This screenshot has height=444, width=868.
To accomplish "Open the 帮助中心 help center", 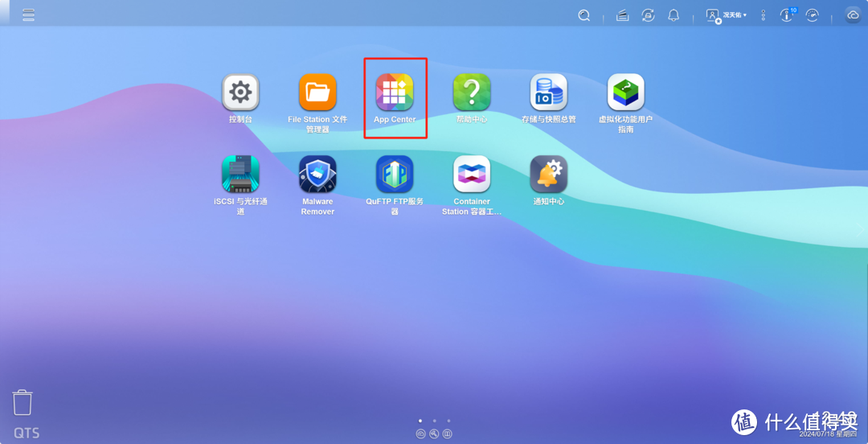I will tap(472, 92).
